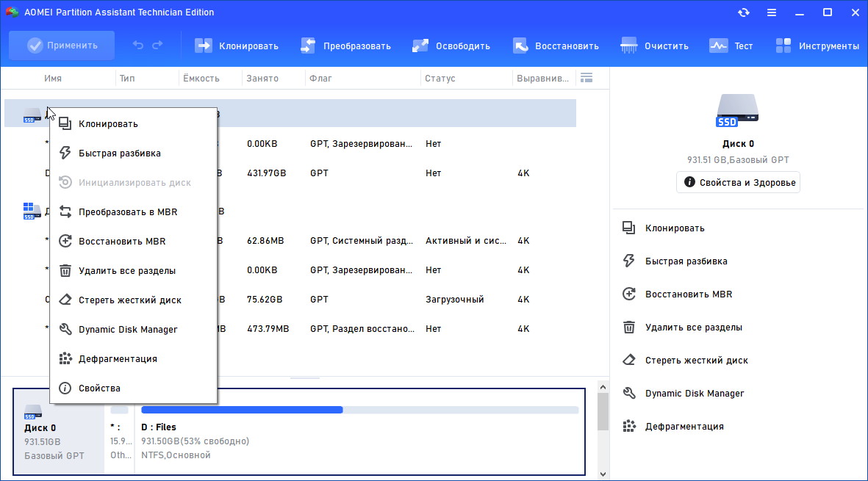Choose Дефрагментация in the context menu
The image size is (868, 481).
pyautogui.click(x=133, y=358)
